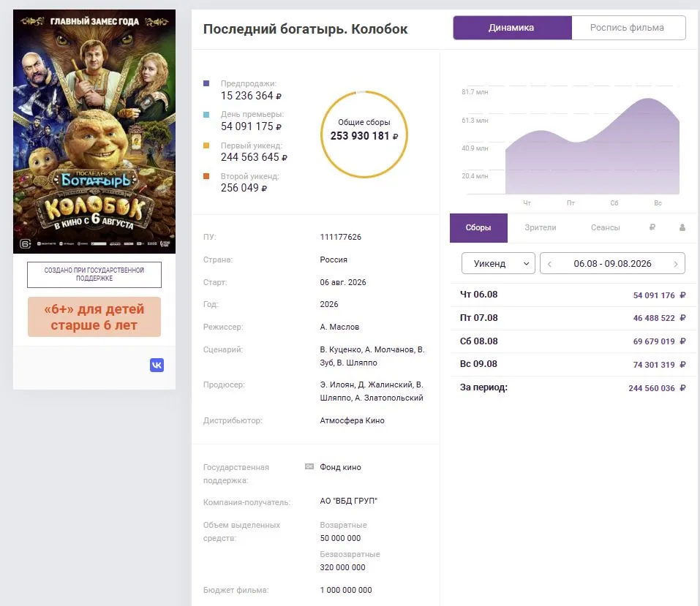Click director А. Маслов

point(339,327)
